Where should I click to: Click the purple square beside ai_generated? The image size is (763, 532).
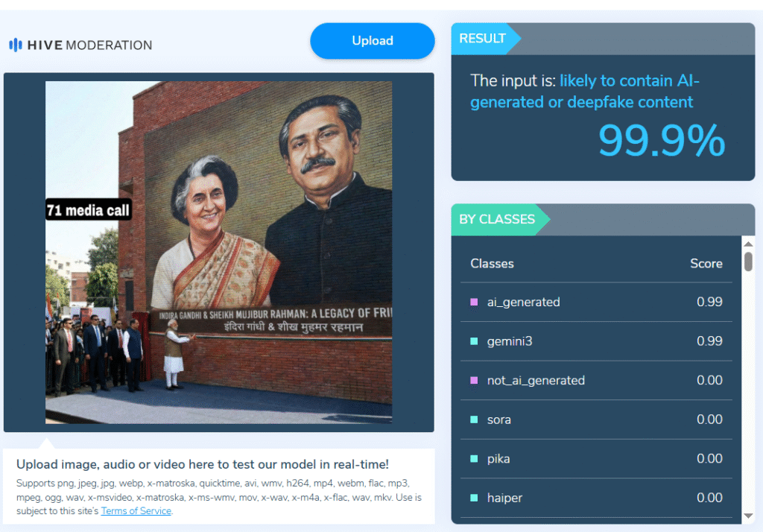click(x=474, y=302)
